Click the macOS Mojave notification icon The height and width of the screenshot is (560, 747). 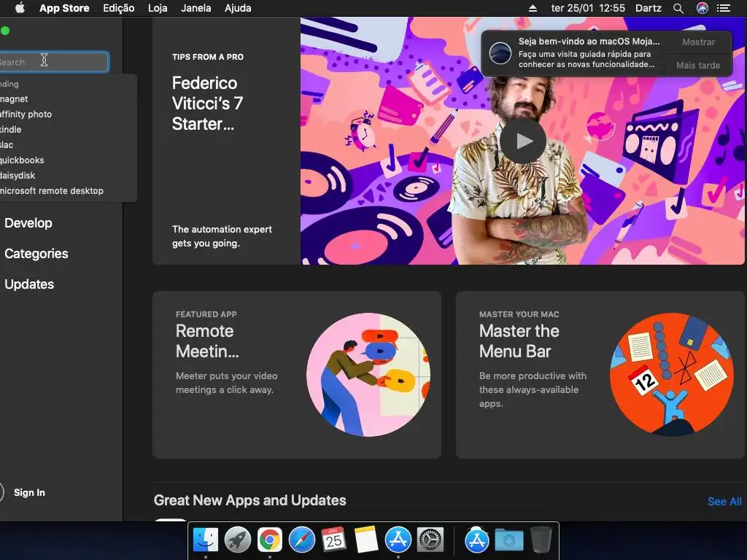pyautogui.click(x=500, y=52)
